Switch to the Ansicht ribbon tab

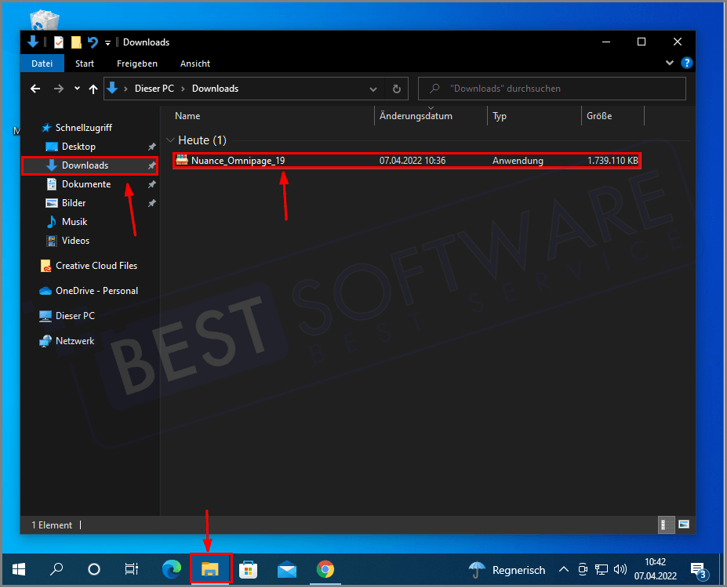tap(194, 64)
